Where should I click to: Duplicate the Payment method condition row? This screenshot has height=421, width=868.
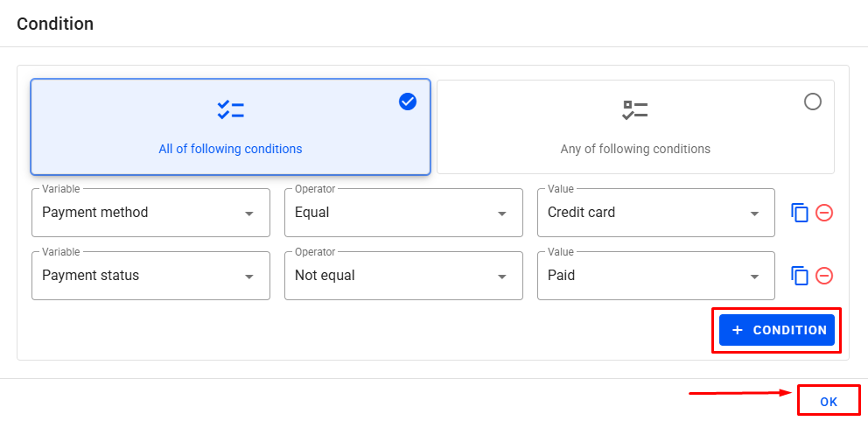(x=799, y=213)
